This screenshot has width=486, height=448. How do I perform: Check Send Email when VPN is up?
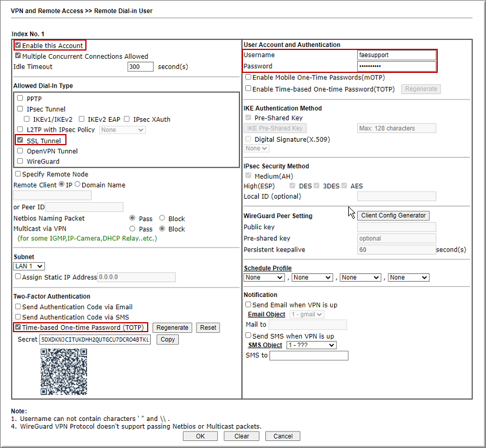pos(248,305)
